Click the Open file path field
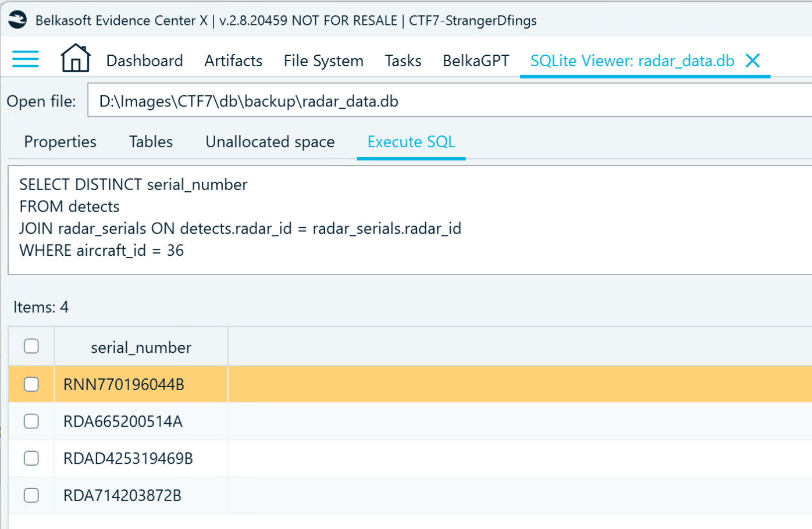 click(x=450, y=101)
